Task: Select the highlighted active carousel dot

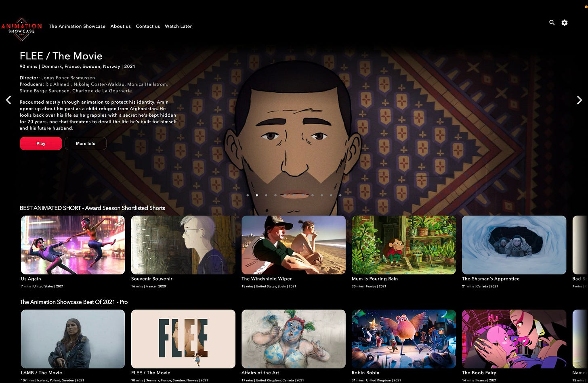Action: click(x=257, y=195)
